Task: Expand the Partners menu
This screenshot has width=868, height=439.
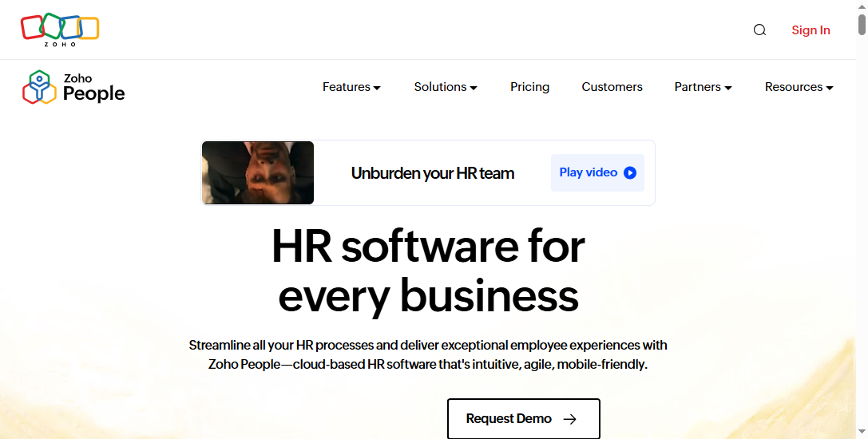Action: tap(703, 87)
